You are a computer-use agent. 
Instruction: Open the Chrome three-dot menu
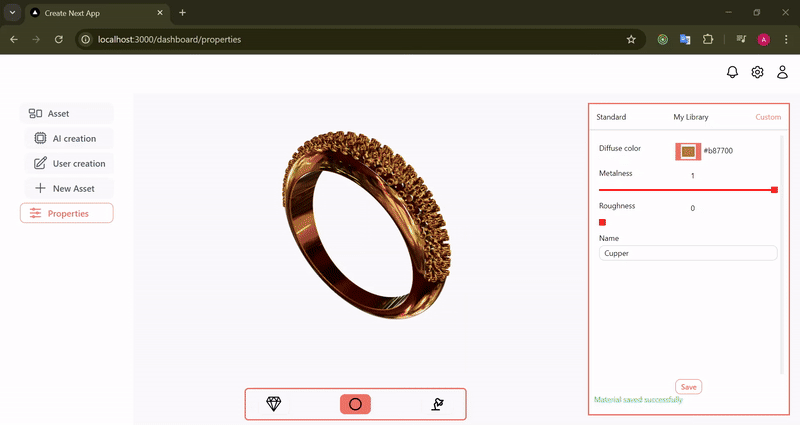(786, 39)
